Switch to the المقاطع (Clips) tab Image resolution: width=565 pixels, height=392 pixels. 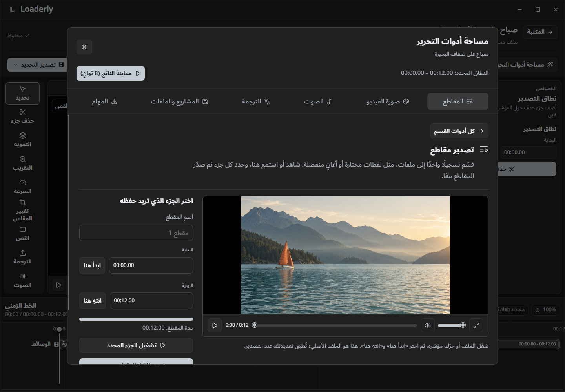pos(457,102)
